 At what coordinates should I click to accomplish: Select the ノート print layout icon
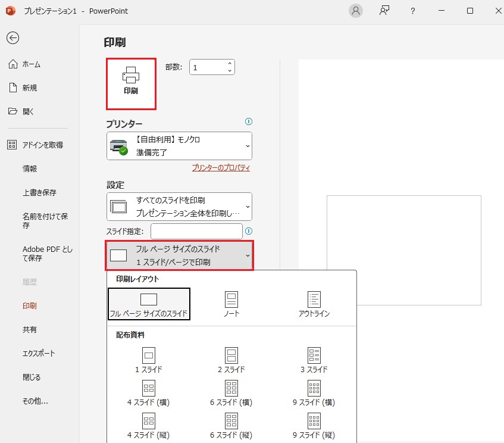(230, 304)
